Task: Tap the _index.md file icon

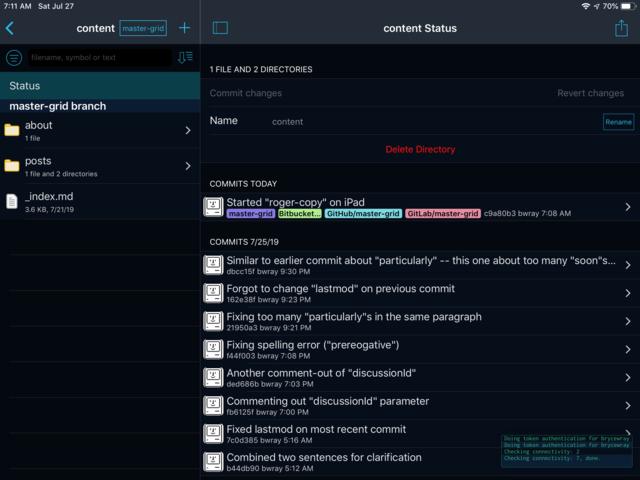Action: pyautogui.click(x=12, y=202)
